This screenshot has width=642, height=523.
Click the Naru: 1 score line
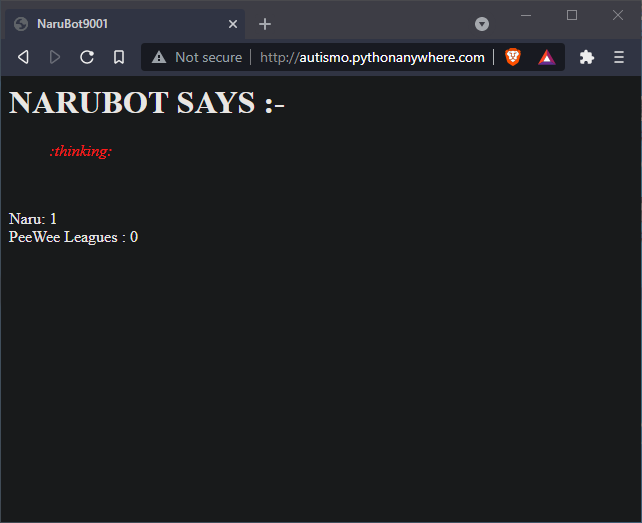click(x=33, y=219)
